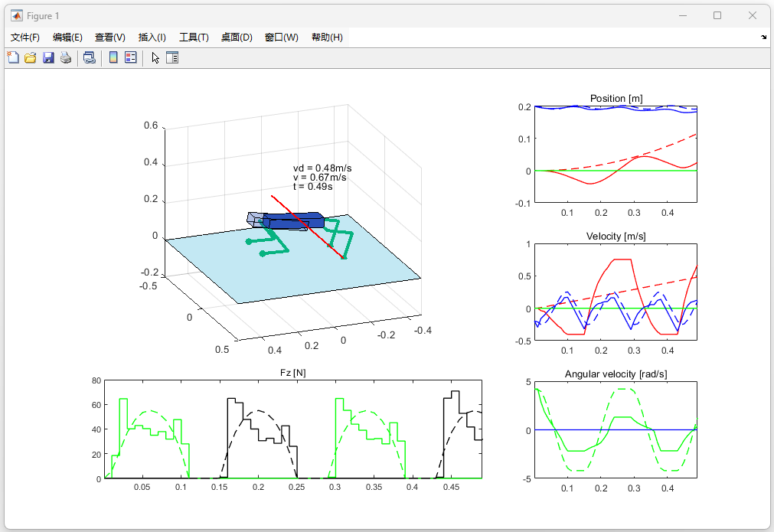Print the figure with the printer icon
This screenshot has width=774, height=532.
click(66, 57)
